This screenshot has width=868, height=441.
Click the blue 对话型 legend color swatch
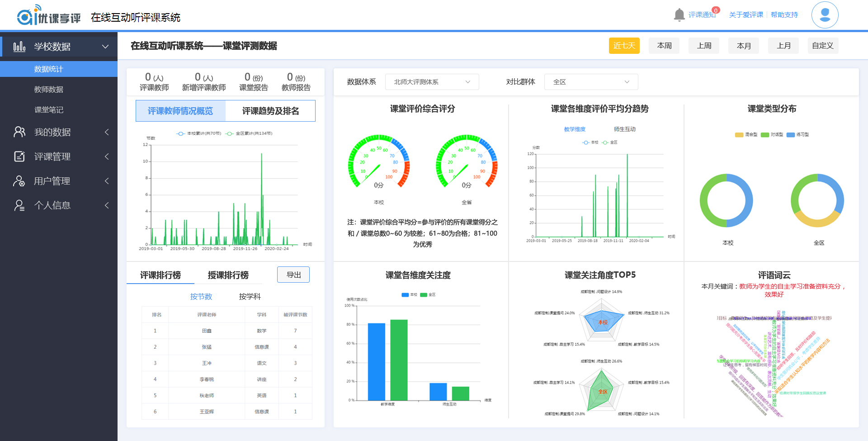click(765, 135)
